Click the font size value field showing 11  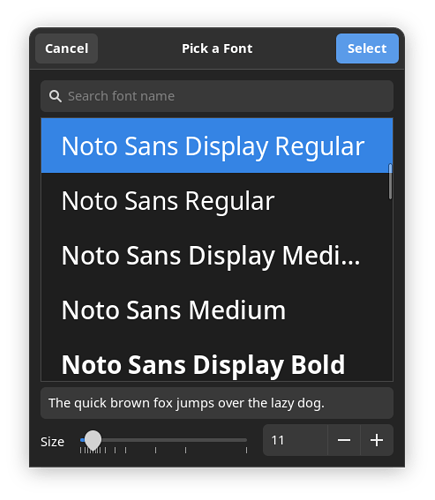click(x=295, y=440)
